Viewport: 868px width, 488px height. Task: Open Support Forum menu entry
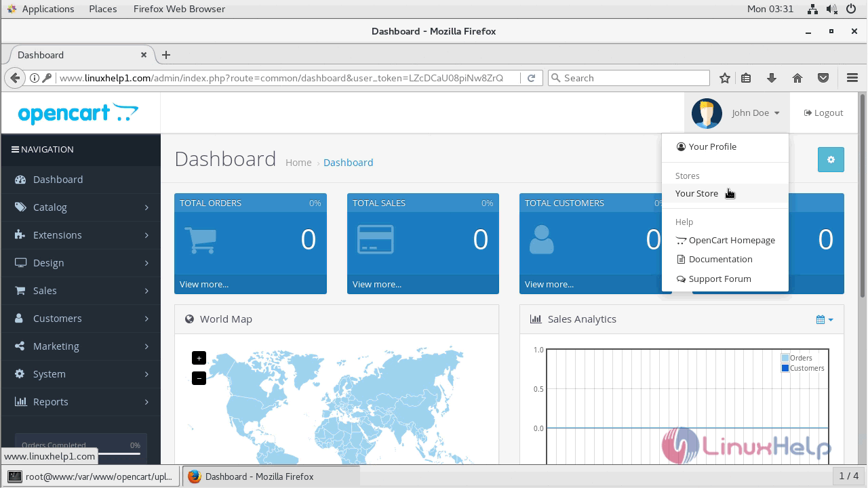tap(725, 279)
